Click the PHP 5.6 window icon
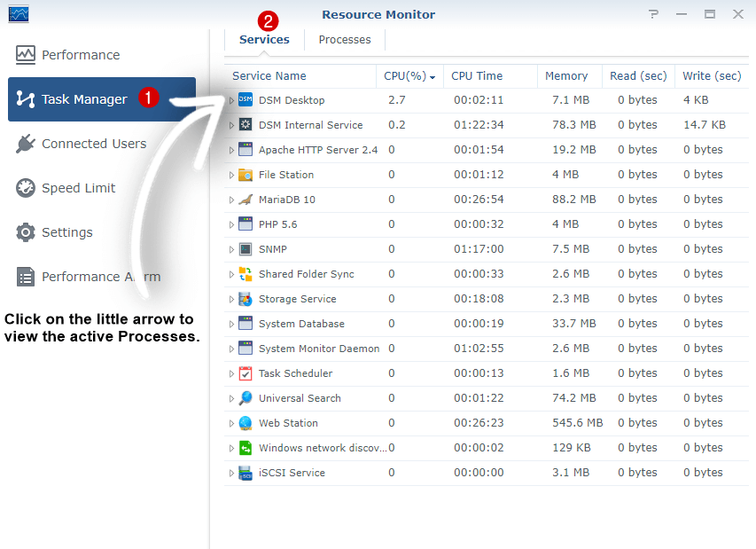Screen dimensions: 756x549 click(246, 224)
